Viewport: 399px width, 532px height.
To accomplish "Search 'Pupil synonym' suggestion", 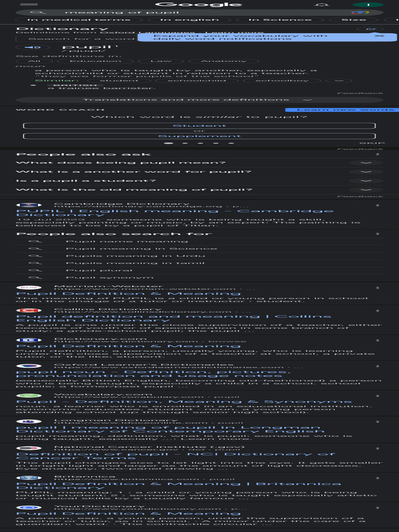I will (x=199, y=277).
